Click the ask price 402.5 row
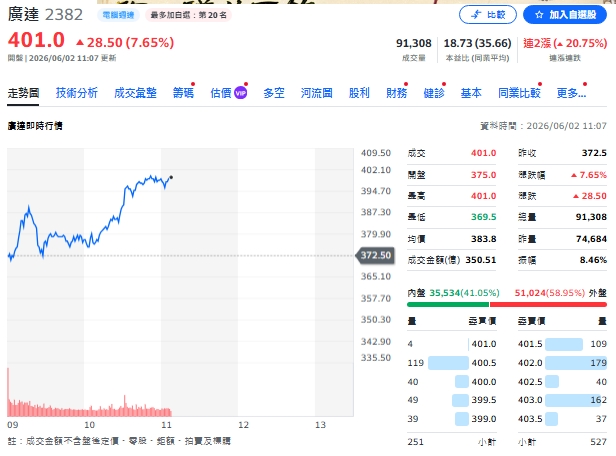The width and height of the screenshot is (616, 456). pos(562,382)
